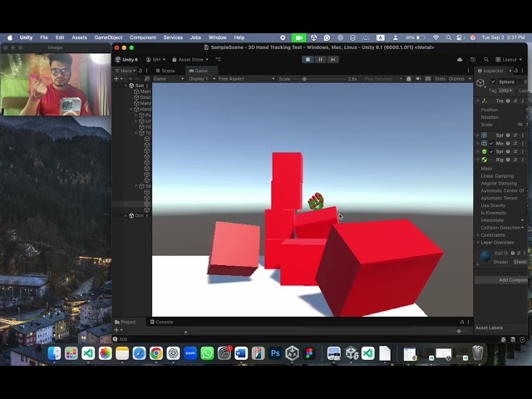Viewport: 532px width, 399px height.
Task: Open Transform component presets icon
Action: pos(515,101)
